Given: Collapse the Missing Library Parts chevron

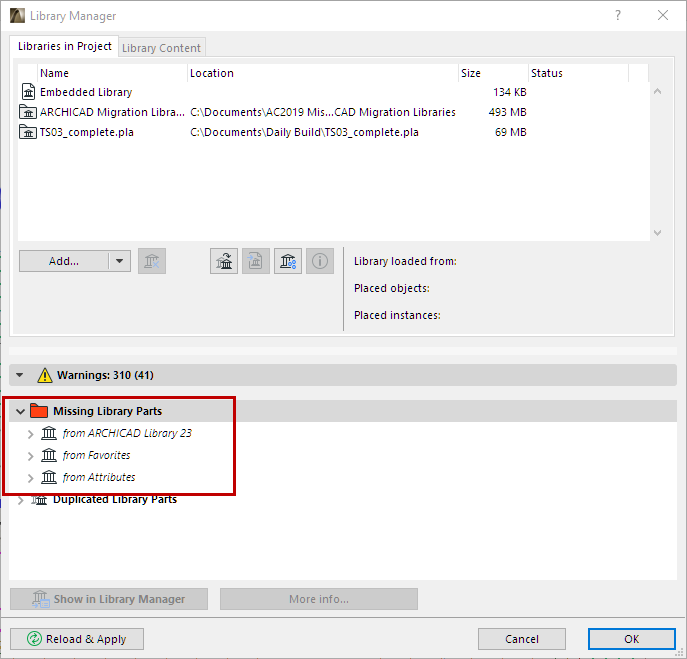Looking at the screenshot, I should tap(20, 411).
